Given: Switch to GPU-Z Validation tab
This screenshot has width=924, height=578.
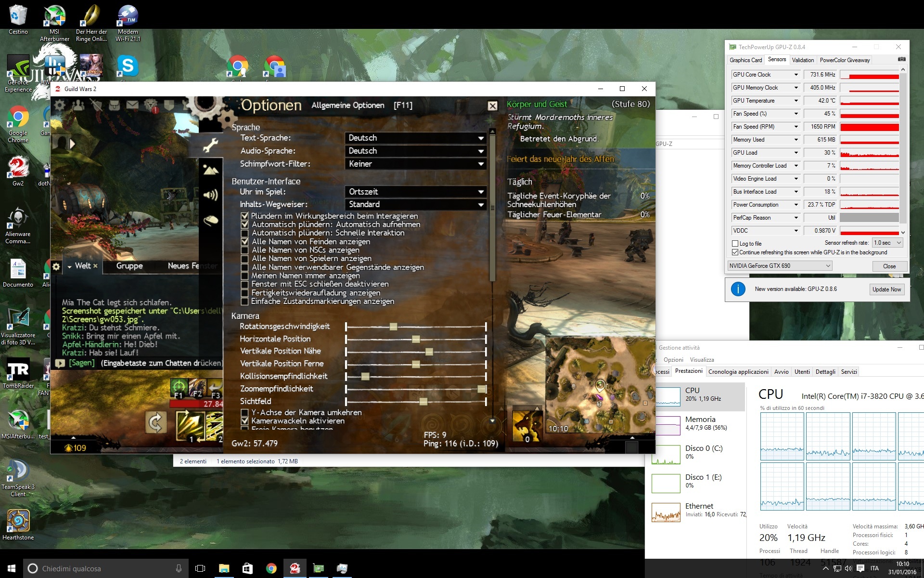Looking at the screenshot, I should tap(803, 60).
